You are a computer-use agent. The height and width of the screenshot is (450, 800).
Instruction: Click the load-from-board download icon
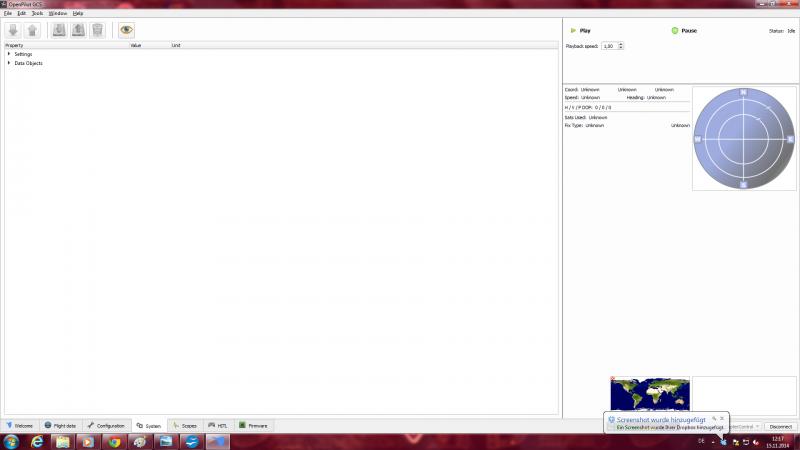59,30
